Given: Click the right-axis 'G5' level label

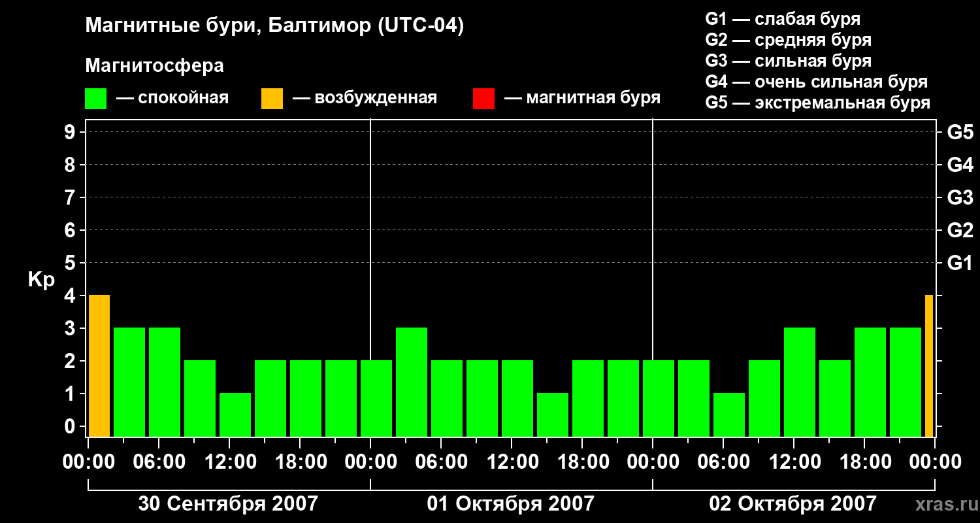Looking at the screenshot, I should (x=960, y=132).
